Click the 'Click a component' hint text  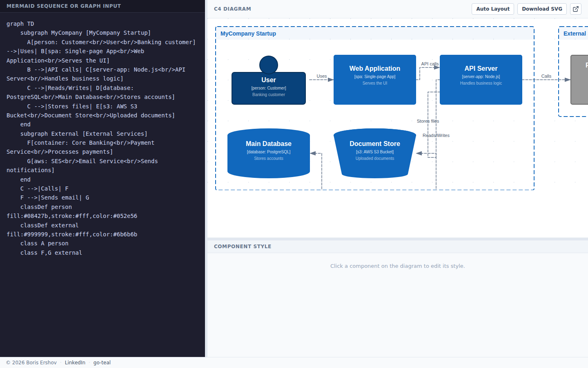pyautogui.click(x=398, y=266)
